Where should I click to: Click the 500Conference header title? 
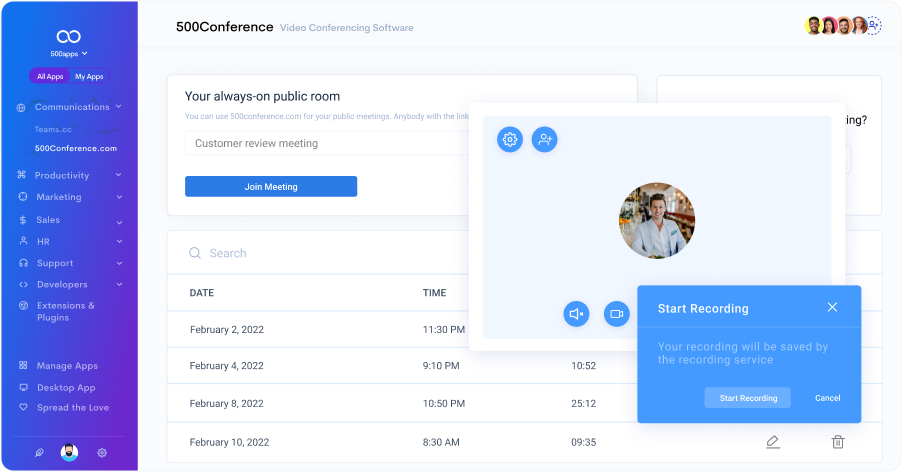(x=224, y=27)
